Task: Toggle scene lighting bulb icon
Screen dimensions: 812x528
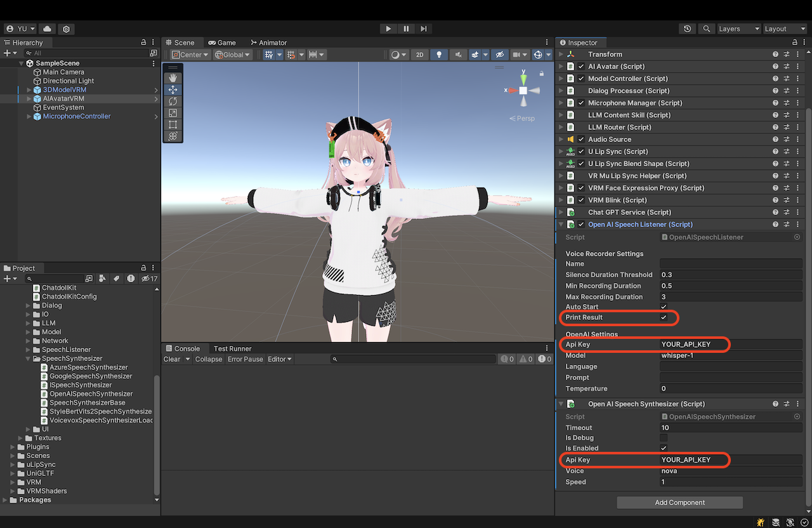Action: 438,55
